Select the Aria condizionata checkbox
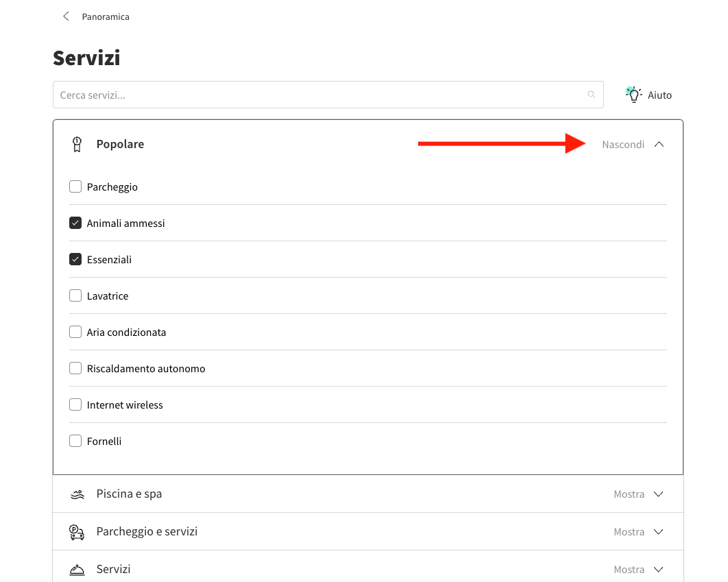728x582 pixels. tap(75, 332)
